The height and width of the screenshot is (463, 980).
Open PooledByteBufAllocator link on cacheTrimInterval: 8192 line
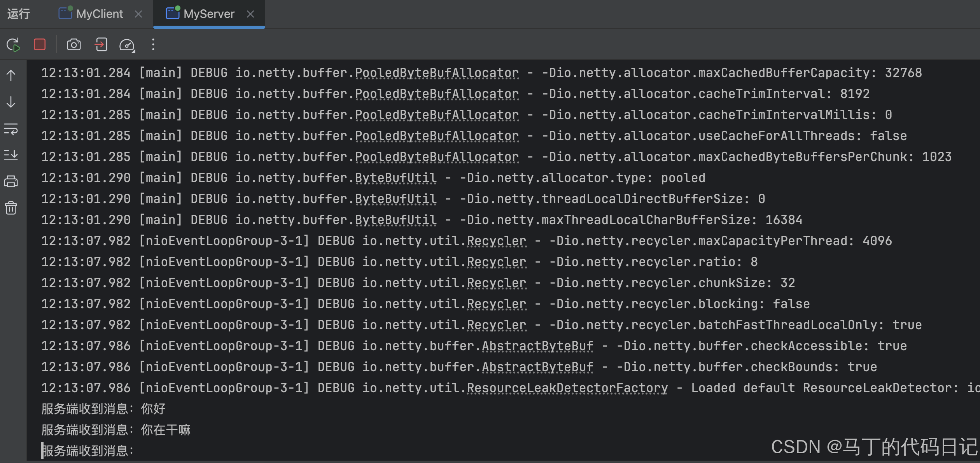pyautogui.click(x=437, y=94)
